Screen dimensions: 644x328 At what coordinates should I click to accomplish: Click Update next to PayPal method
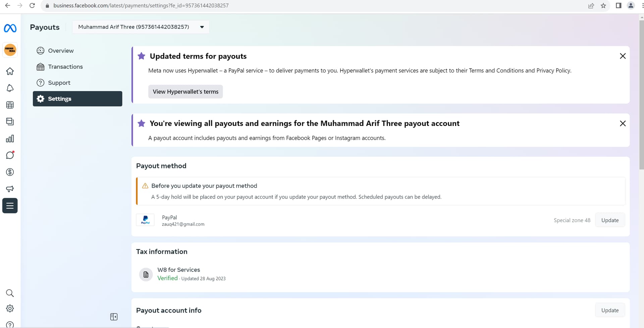pos(610,220)
